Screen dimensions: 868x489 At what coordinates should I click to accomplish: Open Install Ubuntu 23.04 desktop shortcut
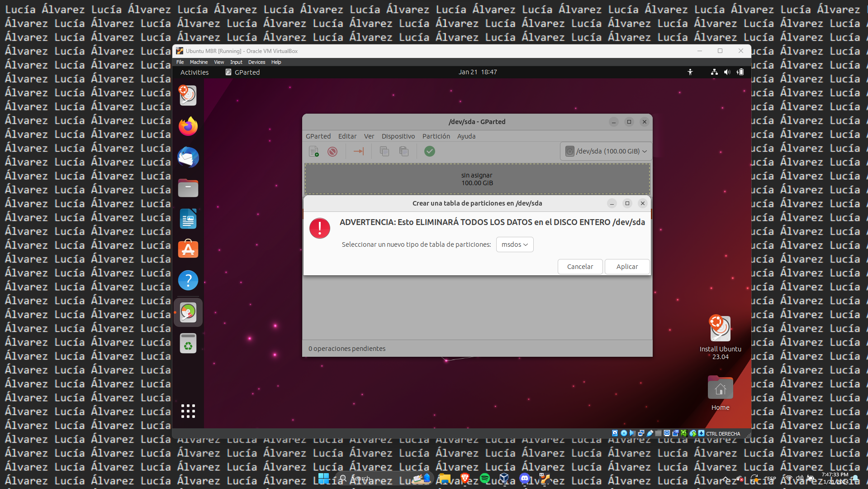coord(720,329)
